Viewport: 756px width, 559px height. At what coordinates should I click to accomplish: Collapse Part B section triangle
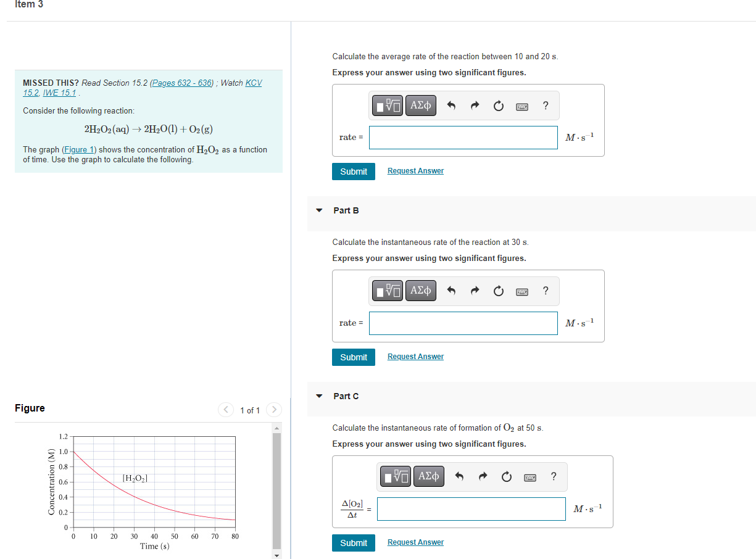point(319,210)
